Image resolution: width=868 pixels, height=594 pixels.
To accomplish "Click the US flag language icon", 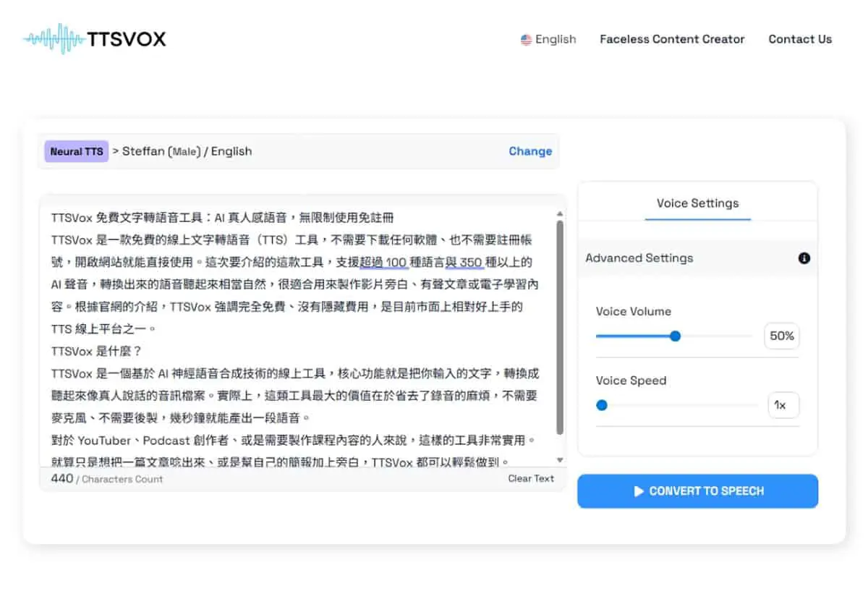I will [526, 40].
